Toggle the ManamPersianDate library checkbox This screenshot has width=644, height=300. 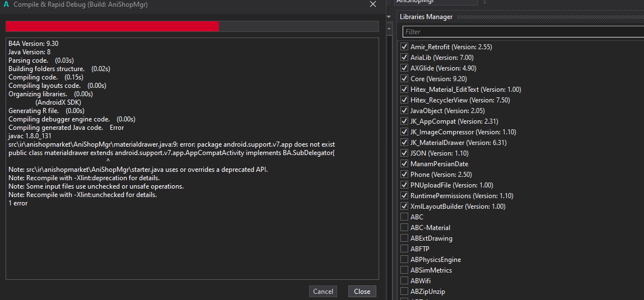click(x=404, y=164)
